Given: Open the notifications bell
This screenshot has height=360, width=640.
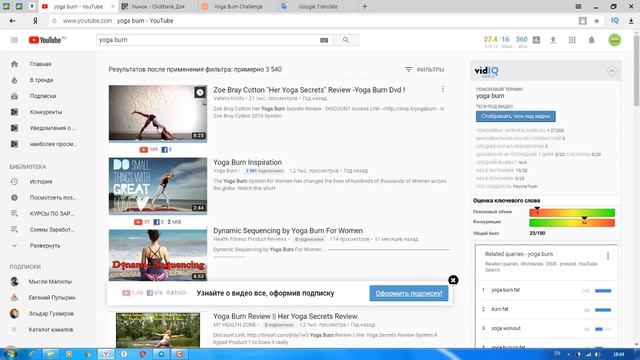Looking at the screenshot, I should click(x=591, y=40).
